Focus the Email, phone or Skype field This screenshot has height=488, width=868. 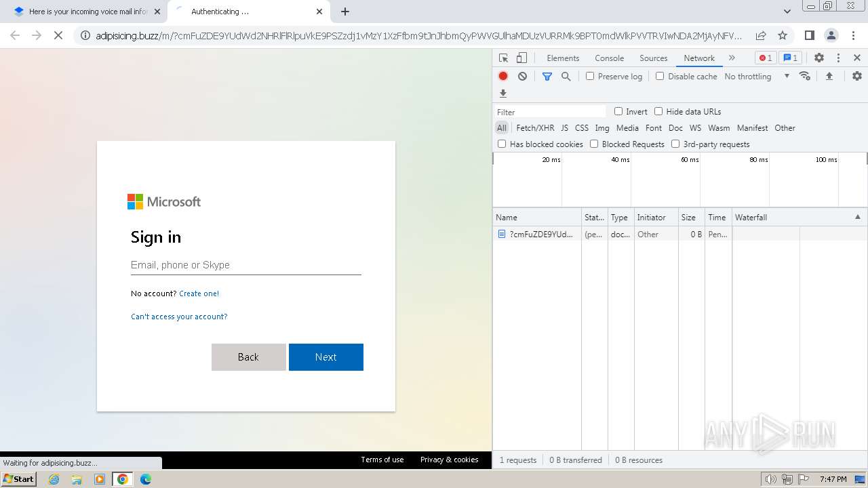coord(246,265)
